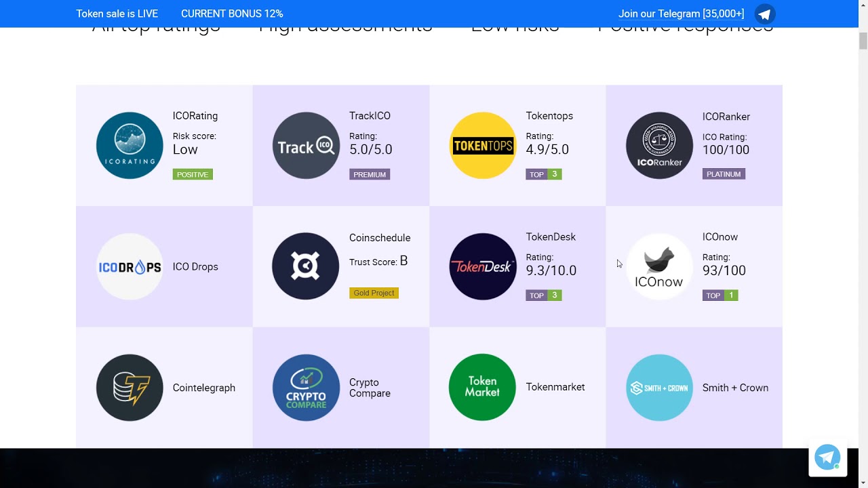Open the Coinschedule logo icon
Image resolution: width=868 pixels, height=488 pixels.
click(x=306, y=266)
